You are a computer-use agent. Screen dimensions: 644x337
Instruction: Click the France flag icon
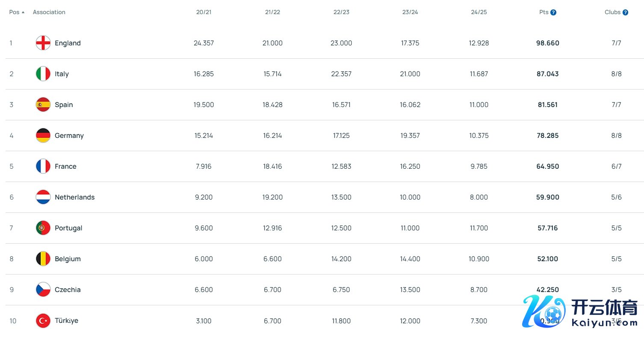coord(43,166)
